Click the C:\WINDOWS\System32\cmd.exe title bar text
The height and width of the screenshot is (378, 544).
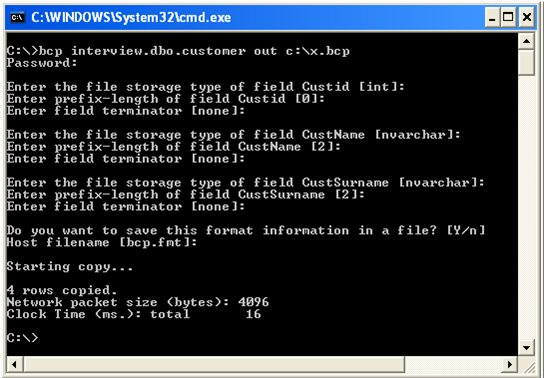(131, 17)
